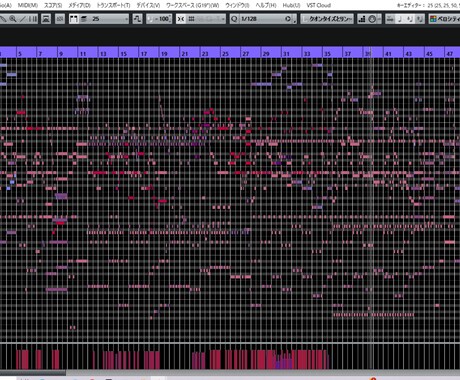Viewport: 460px width, 380px height.
Task: Toggle auto select controllers icon
Action: coord(60,19)
